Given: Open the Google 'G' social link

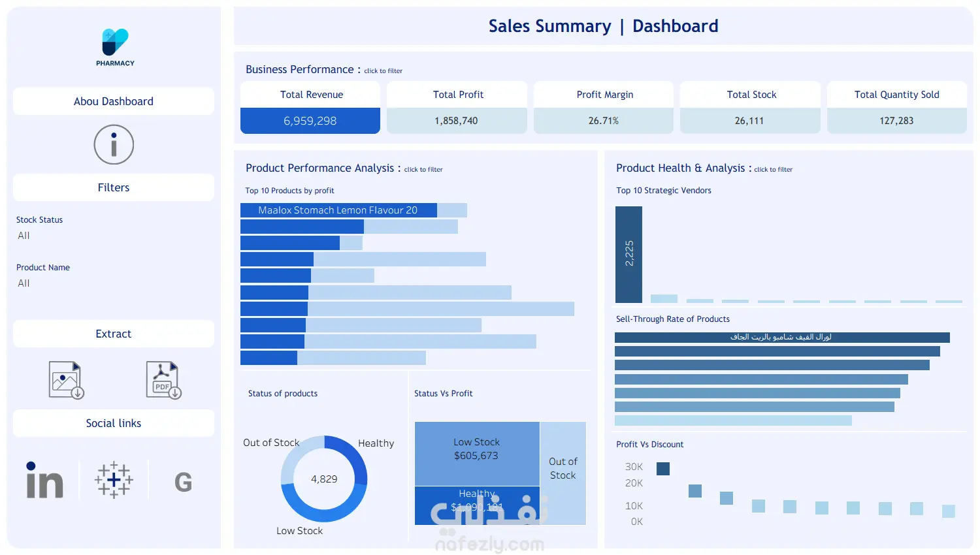Looking at the screenshot, I should click(x=184, y=483).
